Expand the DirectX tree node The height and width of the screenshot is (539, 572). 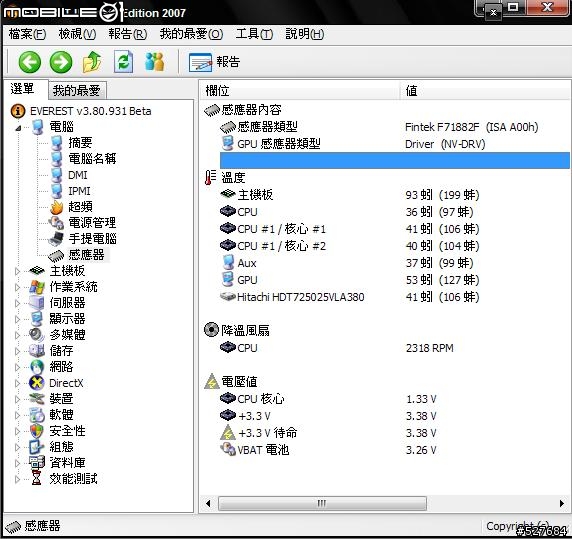(17, 383)
